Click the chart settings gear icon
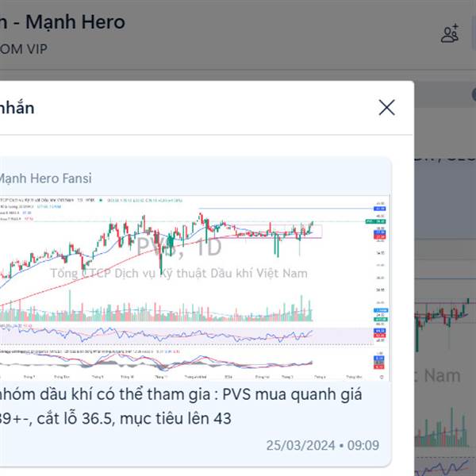Screen dimensions: 476x476 pyautogui.click(x=382, y=377)
